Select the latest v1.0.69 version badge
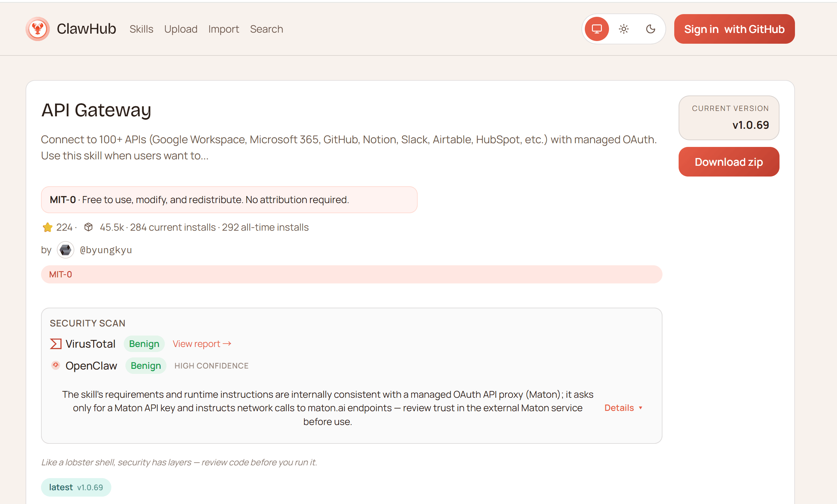Screen dimensions: 837x504 click(x=76, y=487)
